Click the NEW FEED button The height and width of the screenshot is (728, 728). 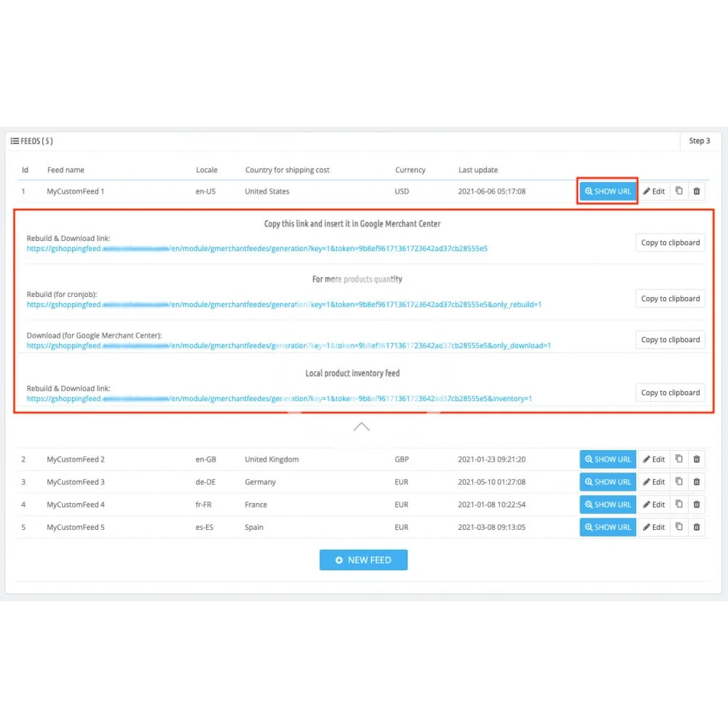click(363, 560)
